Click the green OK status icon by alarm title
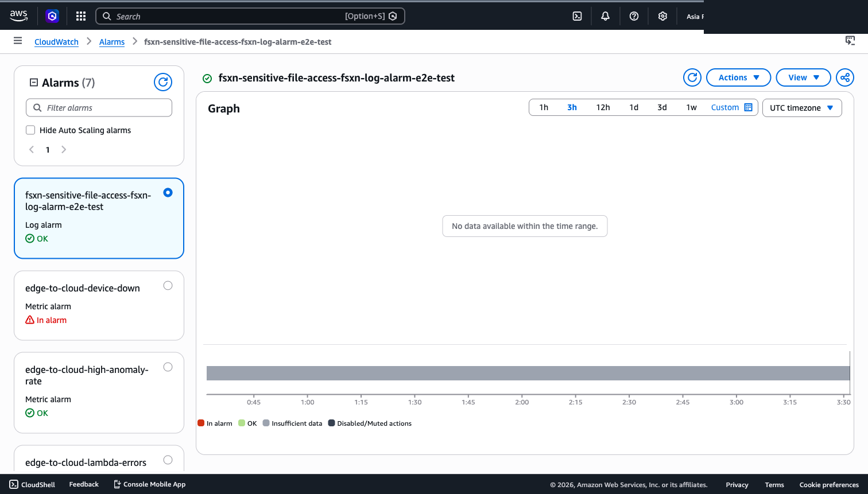868x494 pixels. pyautogui.click(x=207, y=79)
